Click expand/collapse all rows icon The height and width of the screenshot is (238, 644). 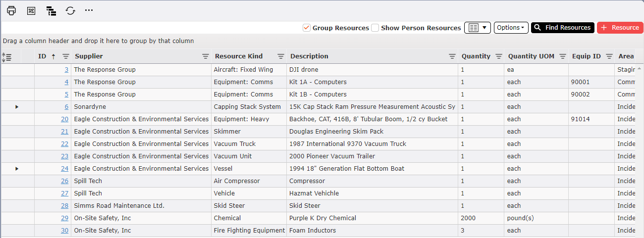7,56
